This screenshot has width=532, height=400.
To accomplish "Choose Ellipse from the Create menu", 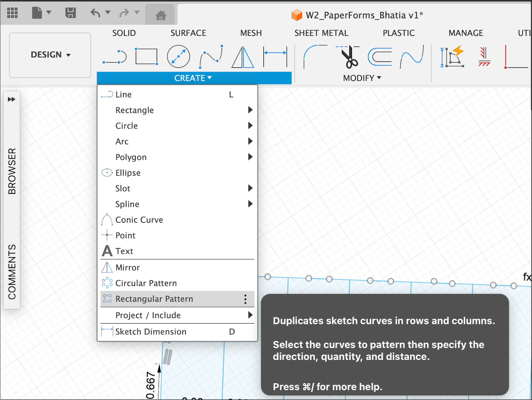I will pos(177,173).
